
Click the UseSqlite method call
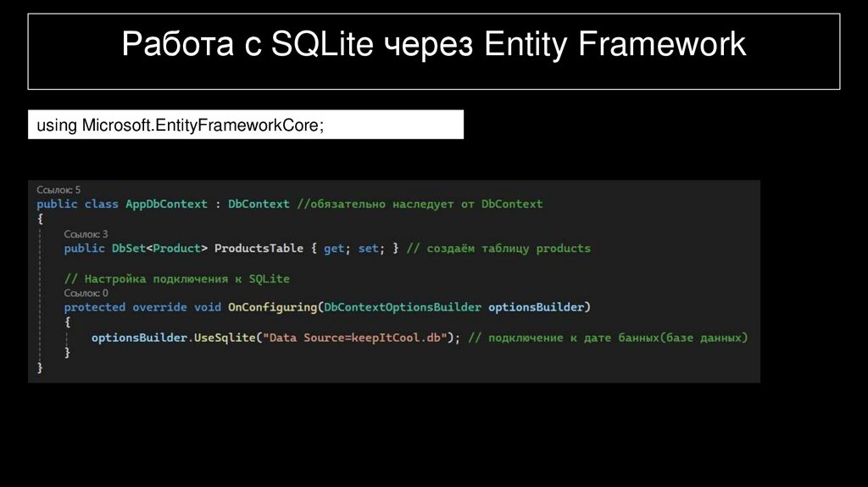tap(225, 338)
